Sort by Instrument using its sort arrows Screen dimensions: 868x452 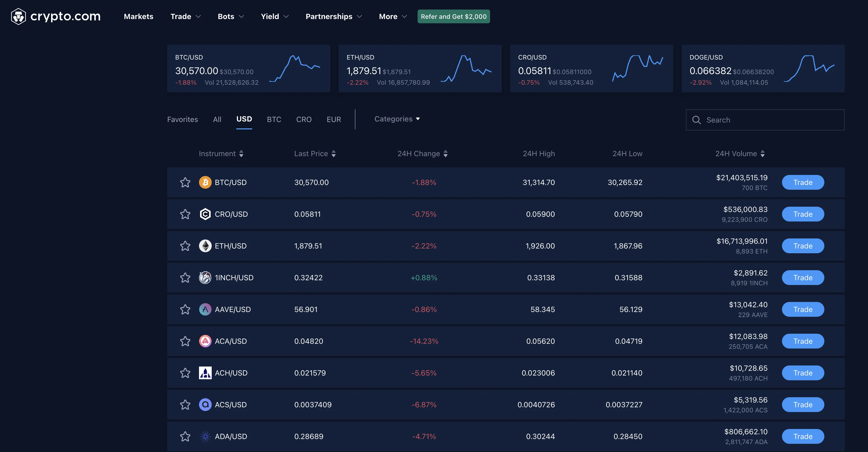pyautogui.click(x=241, y=154)
